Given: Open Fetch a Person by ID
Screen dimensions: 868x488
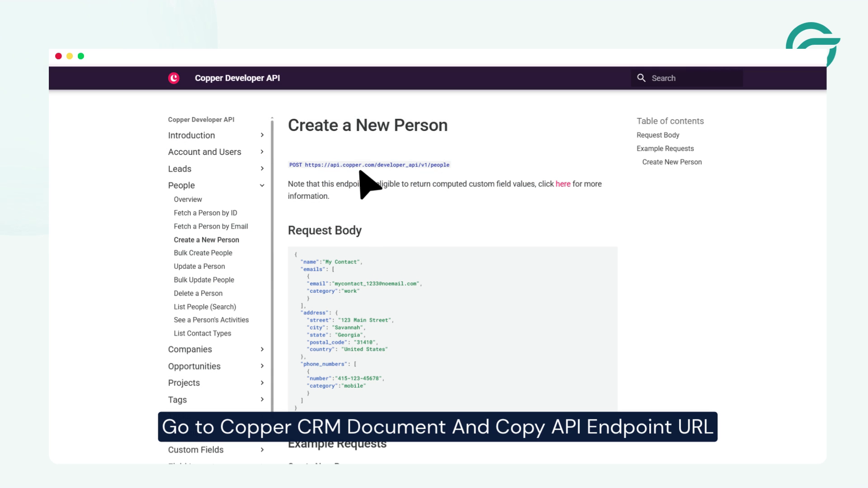Looking at the screenshot, I should pyautogui.click(x=205, y=213).
